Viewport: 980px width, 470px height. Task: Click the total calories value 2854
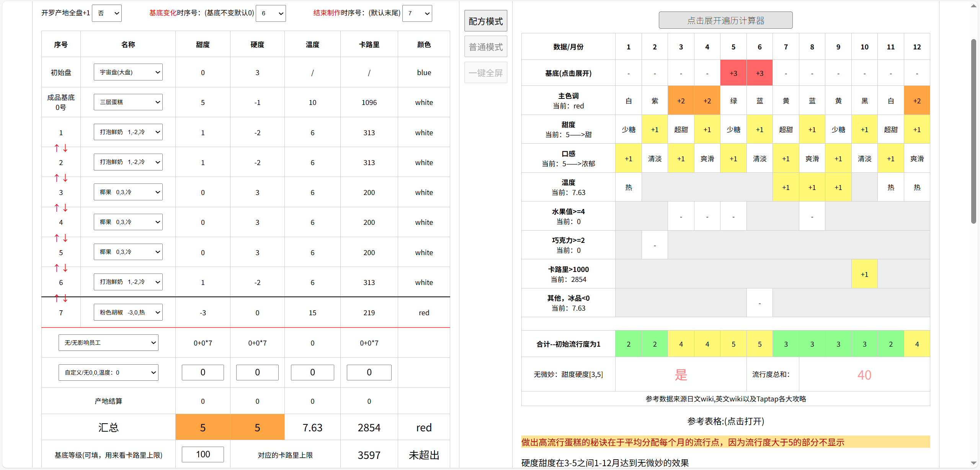(x=369, y=427)
